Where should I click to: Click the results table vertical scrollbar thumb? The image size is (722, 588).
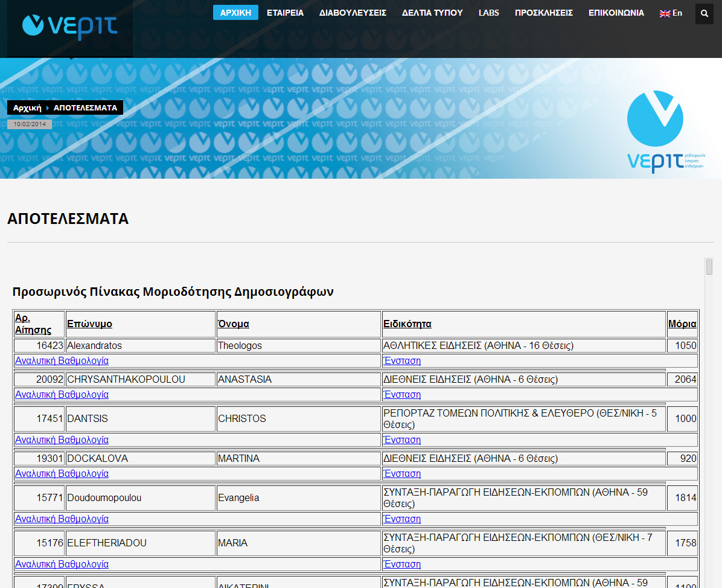point(709,267)
